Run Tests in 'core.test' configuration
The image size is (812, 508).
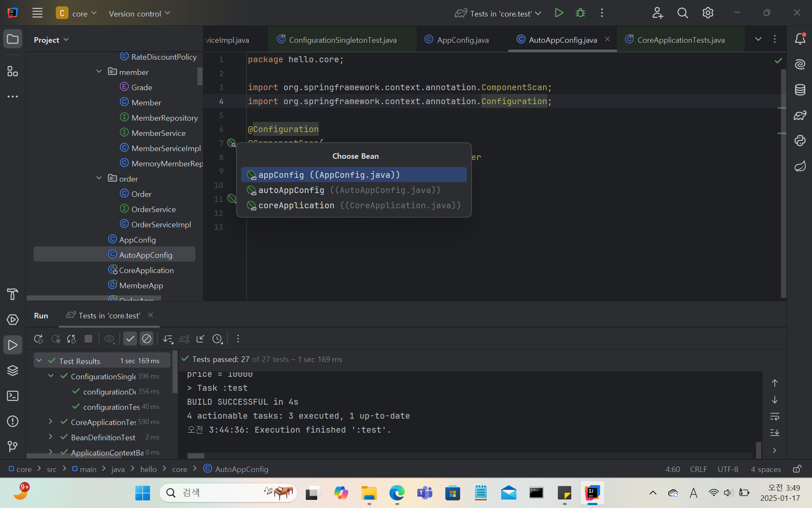pos(559,13)
